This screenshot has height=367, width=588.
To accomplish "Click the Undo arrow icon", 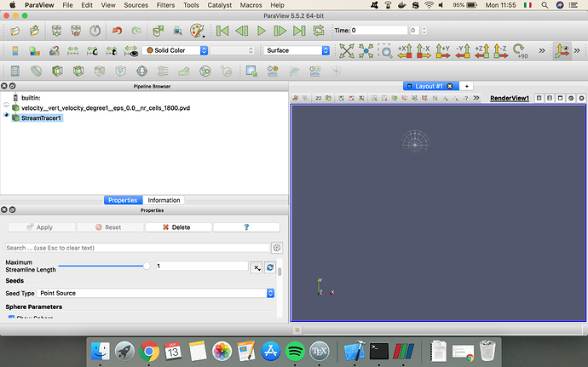I will pos(117,31).
